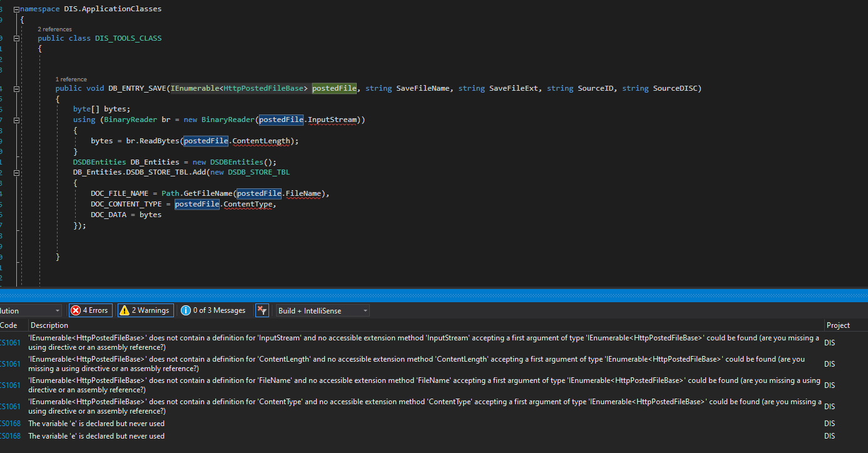Toggle the 4 Errors filter

90,310
